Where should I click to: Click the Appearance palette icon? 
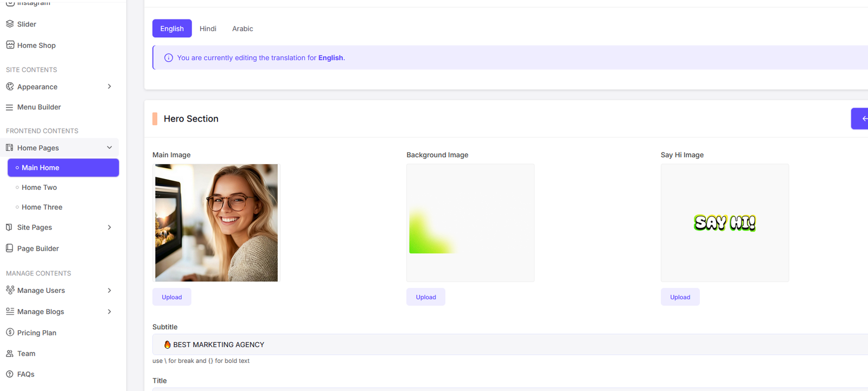click(10, 87)
